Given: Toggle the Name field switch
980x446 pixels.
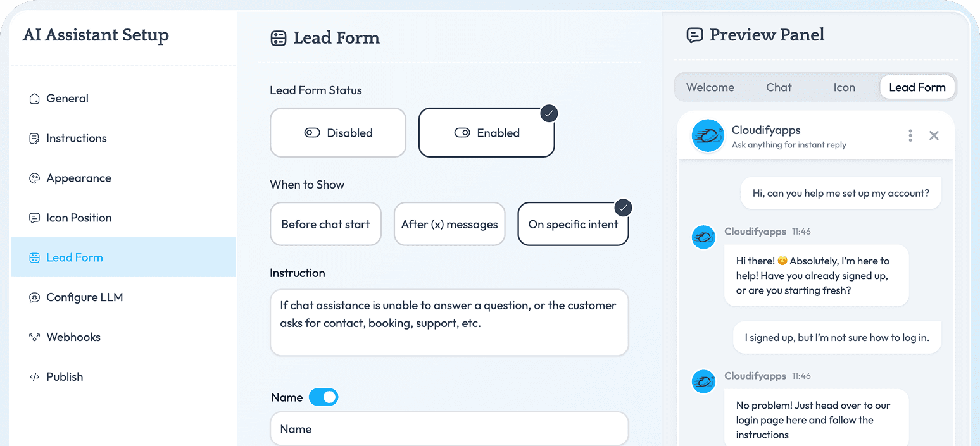Looking at the screenshot, I should pos(324,397).
